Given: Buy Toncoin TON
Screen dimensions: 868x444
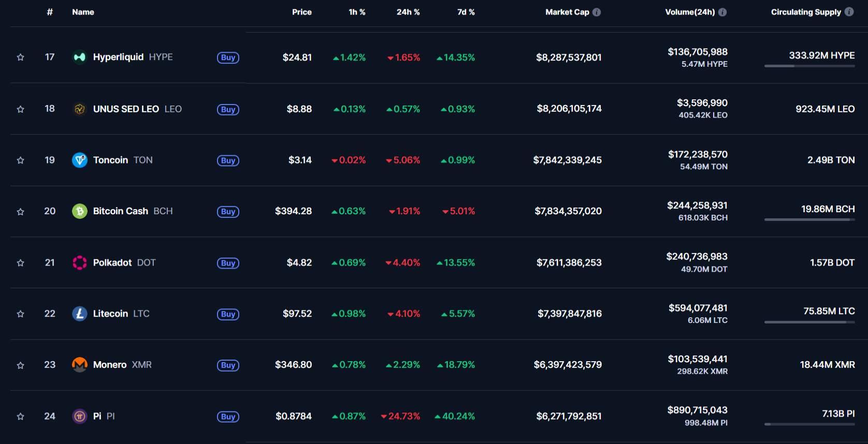Looking at the screenshot, I should pyautogui.click(x=228, y=160).
